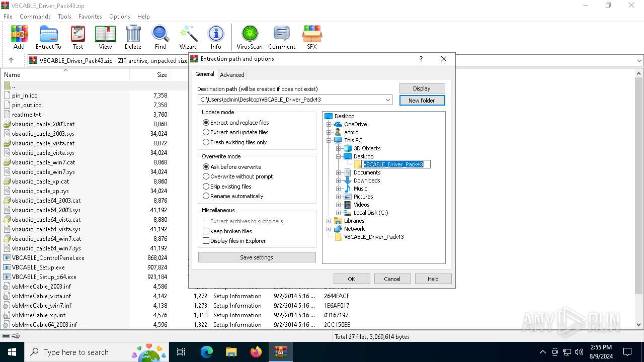
Task: Launch the Wizard tool
Action: 188,37
